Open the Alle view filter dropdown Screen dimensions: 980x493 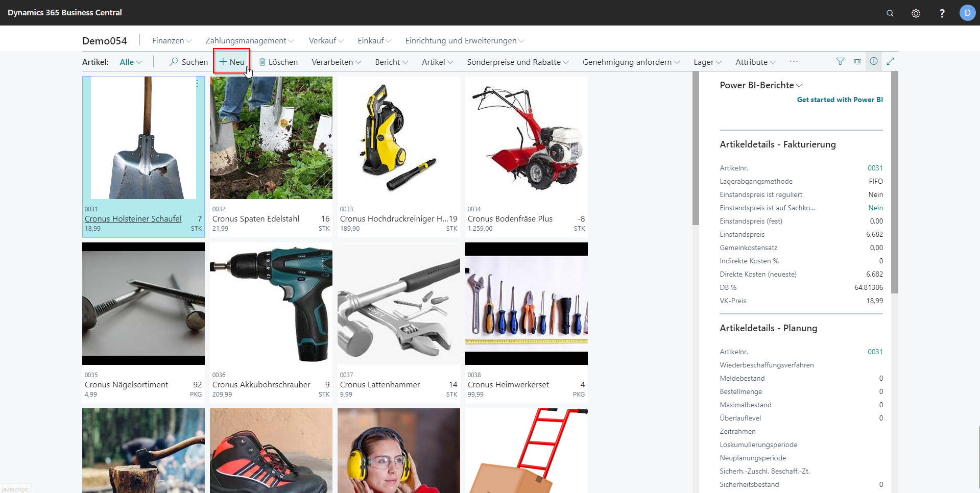tap(131, 62)
